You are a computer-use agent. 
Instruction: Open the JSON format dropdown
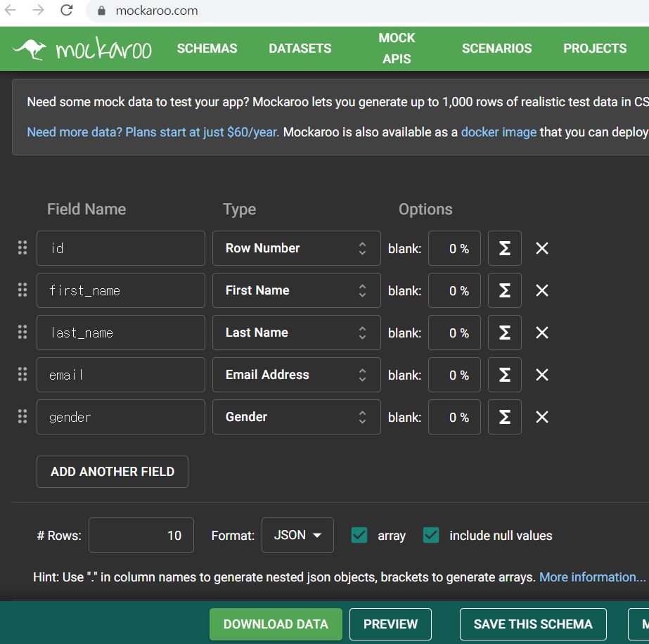(x=297, y=535)
